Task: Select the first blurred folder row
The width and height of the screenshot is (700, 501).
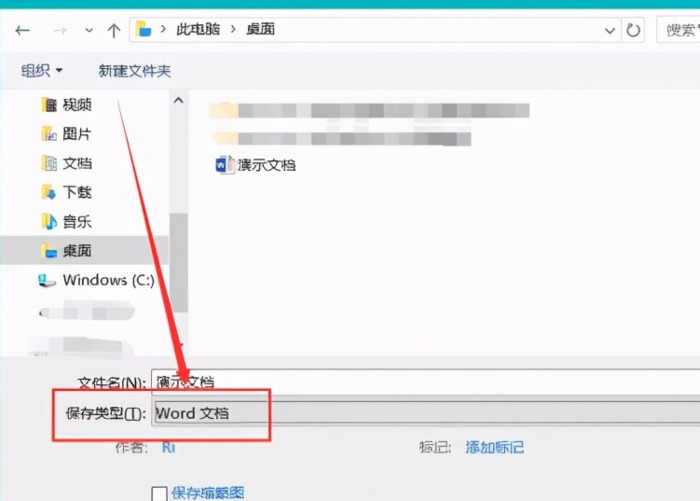Action: 370,110
